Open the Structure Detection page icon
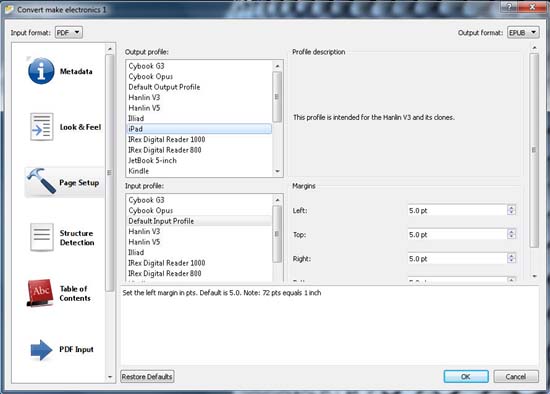Screen dimensions: 550x394 point(42,238)
